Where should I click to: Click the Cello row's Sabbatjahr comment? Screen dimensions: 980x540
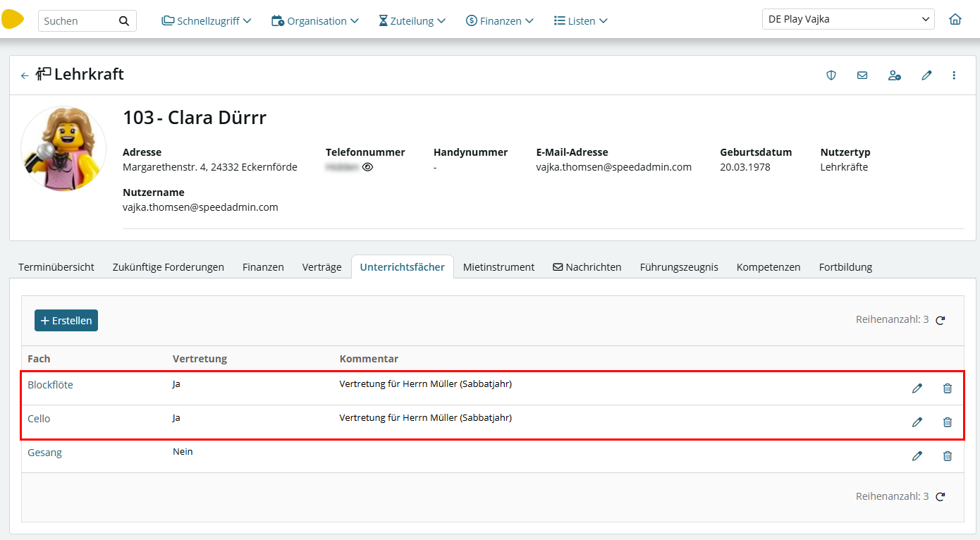[x=426, y=418]
